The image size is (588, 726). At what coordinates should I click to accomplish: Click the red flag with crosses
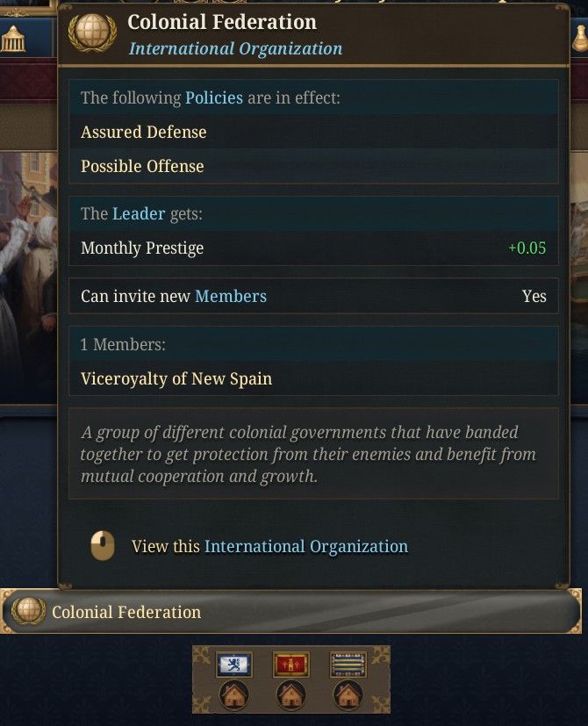pos(291,664)
